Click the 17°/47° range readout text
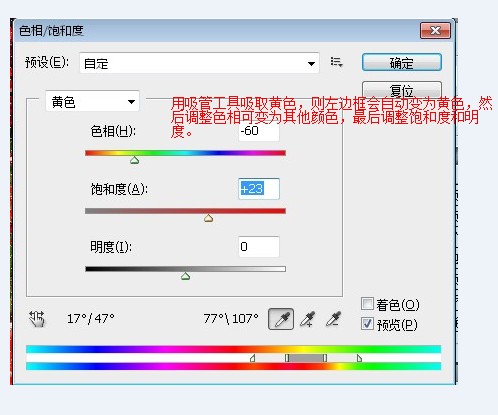 (91, 319)
